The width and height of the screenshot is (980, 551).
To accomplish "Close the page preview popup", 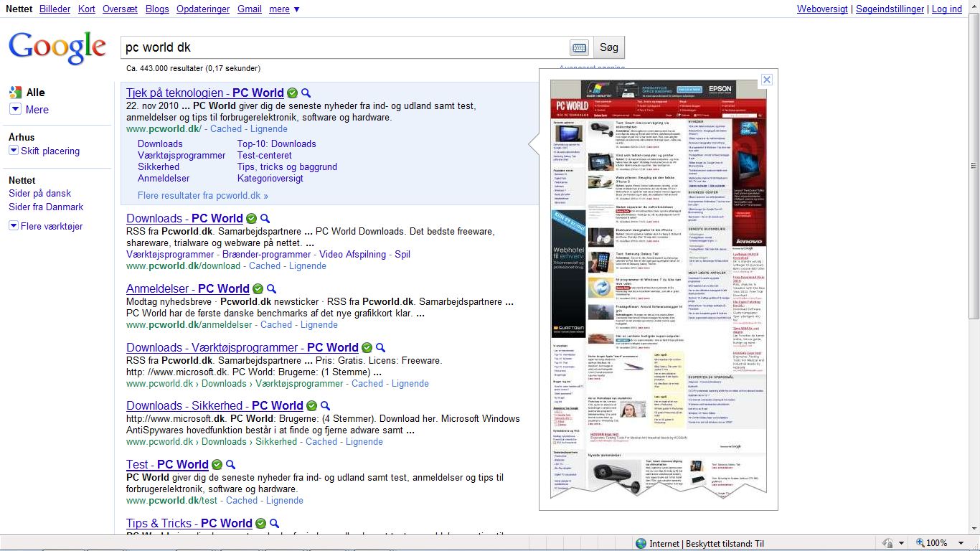I will pos(766,80).
